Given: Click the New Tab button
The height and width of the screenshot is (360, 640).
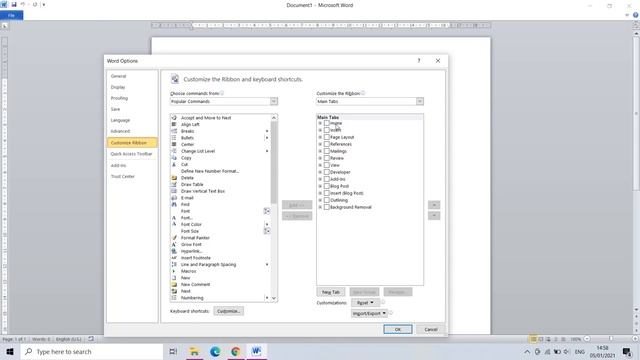Looking at the screenshot, I should (331, 292).
